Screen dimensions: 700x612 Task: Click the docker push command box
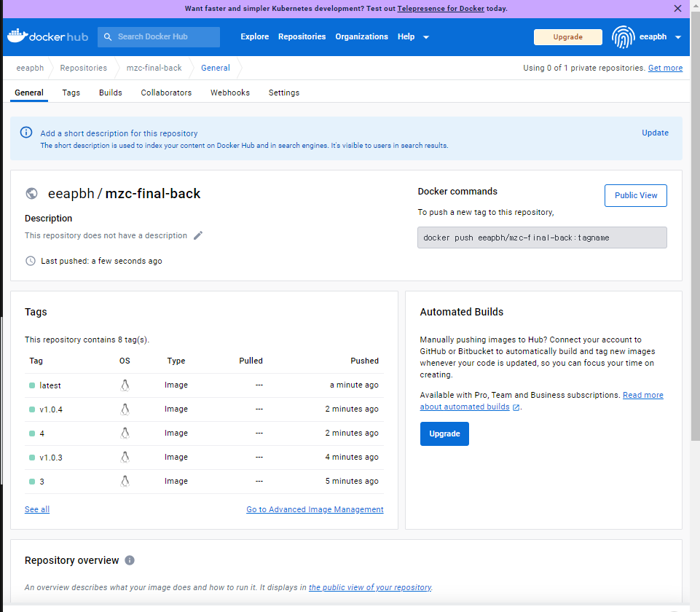click(542, 238)
